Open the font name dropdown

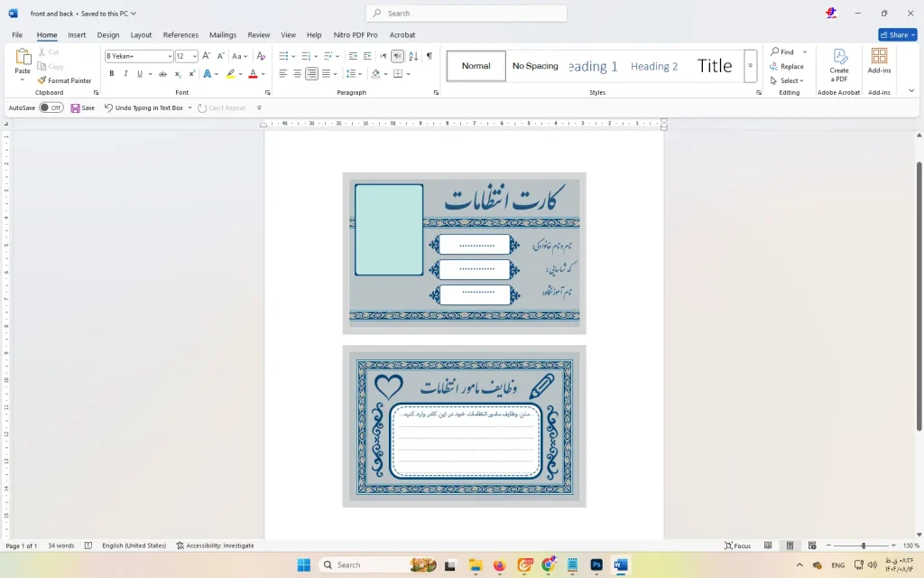click(170, 56)
